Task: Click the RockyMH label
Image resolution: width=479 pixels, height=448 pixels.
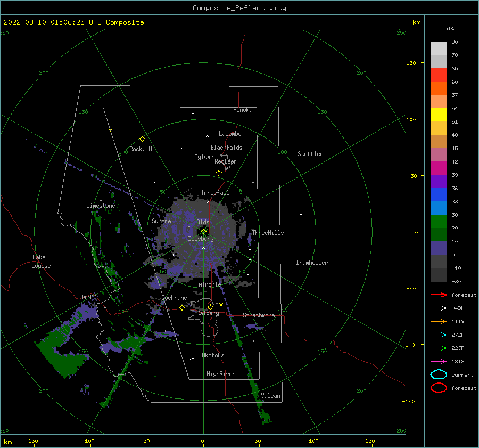Action: 141,149
